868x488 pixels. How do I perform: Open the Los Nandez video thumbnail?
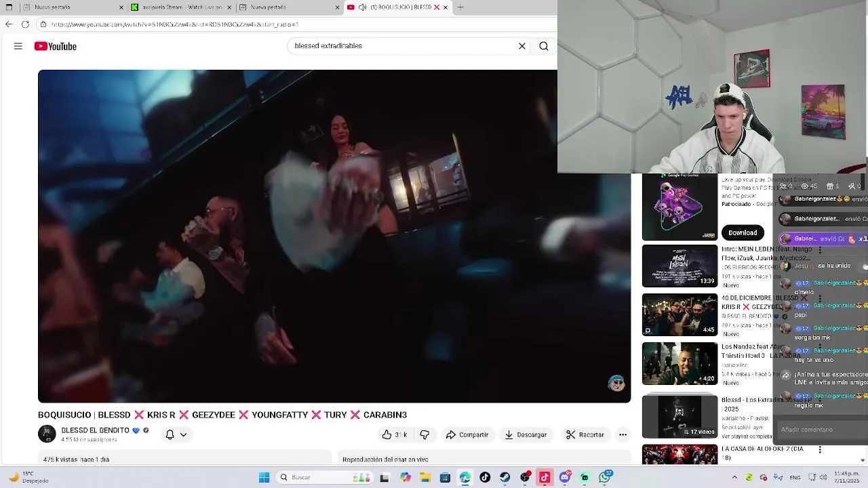679,364
